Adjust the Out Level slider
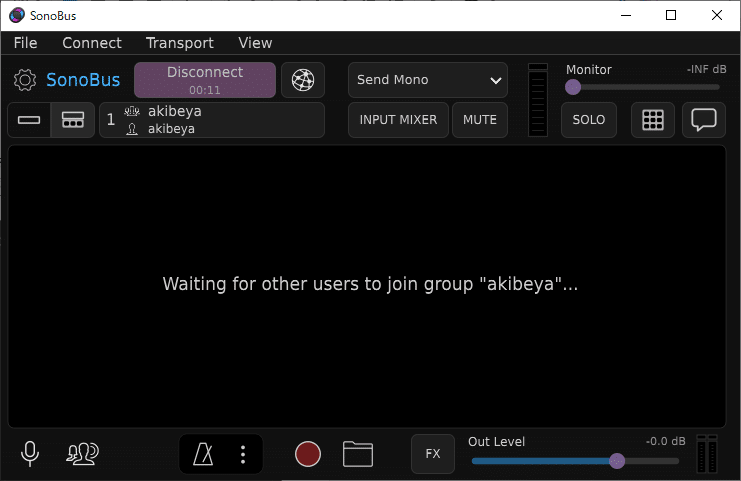 click(575, 461)
